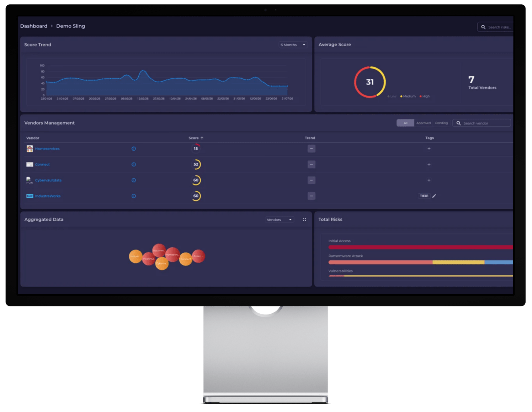Open Demo Sling breadcrumb item
The height and width of the screenshot is (412, 532).
[71, 26]
